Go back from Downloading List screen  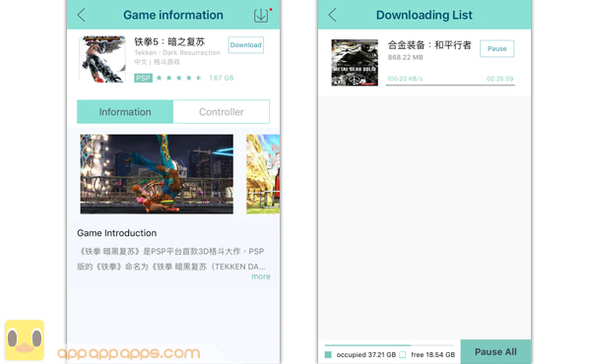(332, 15)
